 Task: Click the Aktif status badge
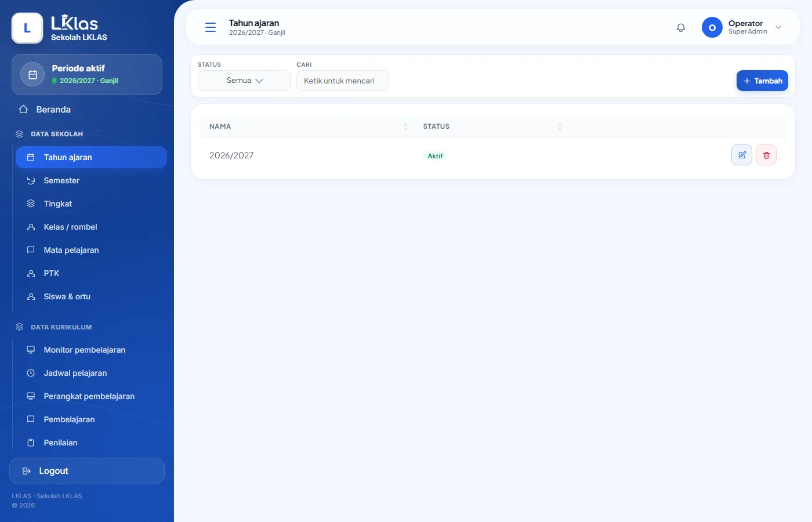point(435,156)
